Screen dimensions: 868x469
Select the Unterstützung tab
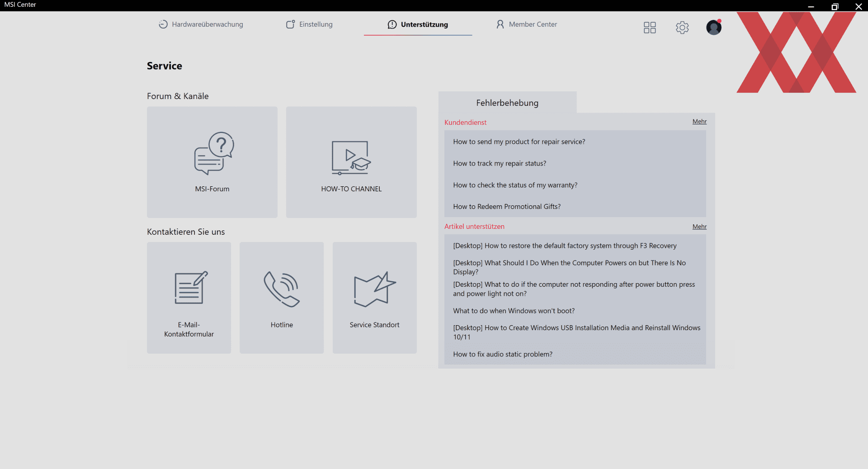coord(418,24)
